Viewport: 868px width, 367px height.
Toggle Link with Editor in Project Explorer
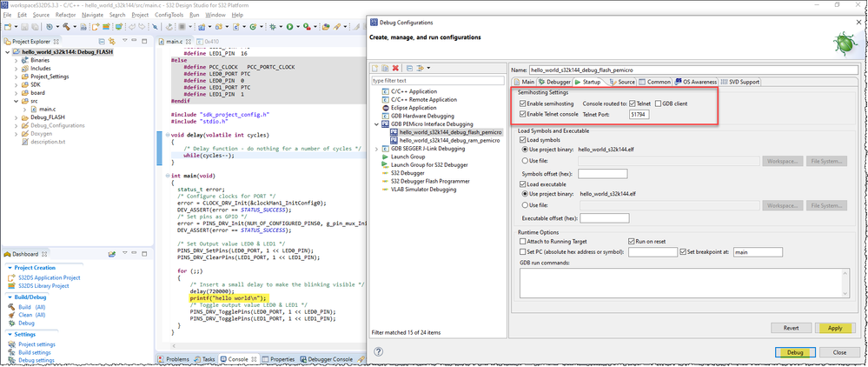pos(112,41)
